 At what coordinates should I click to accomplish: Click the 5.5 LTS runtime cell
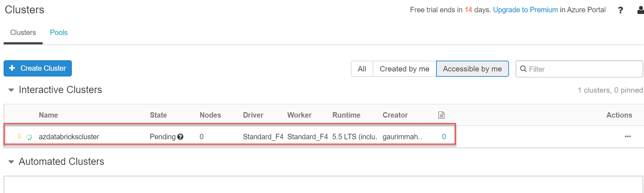point(355,137)
